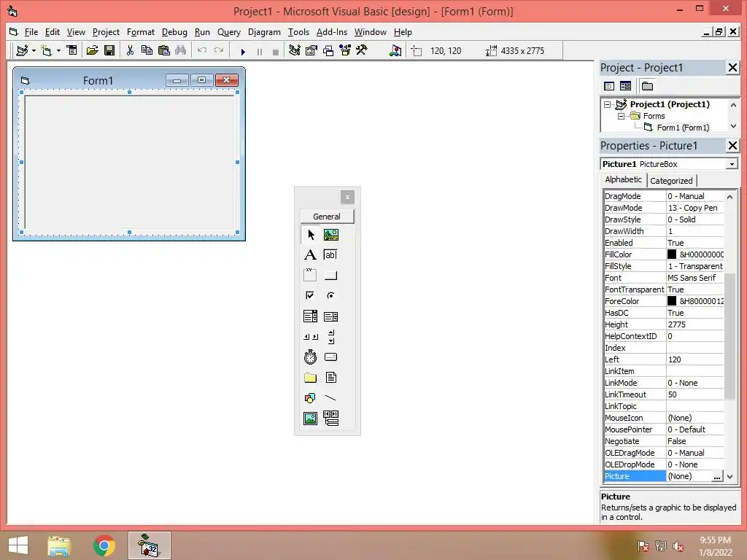The width and height of the screenshot is (747, 560).
Task: Open Object Browser from toolbar
Action: click(345, 50)
